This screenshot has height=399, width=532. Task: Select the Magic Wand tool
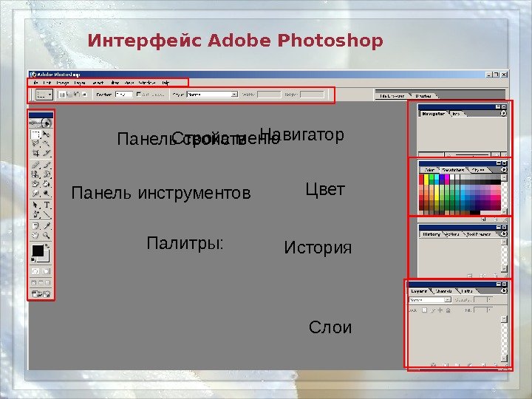pyautogui.click(x=47, y=144)
